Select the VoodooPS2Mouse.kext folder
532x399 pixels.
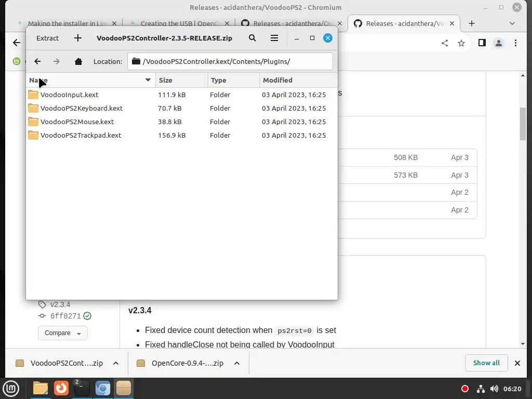(x=181, y=122)
